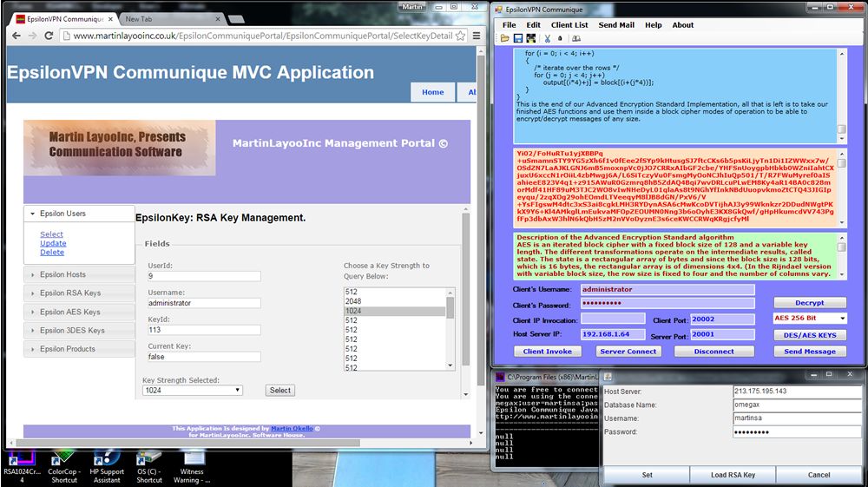Open the Edit menu

(x=534, y=25)
